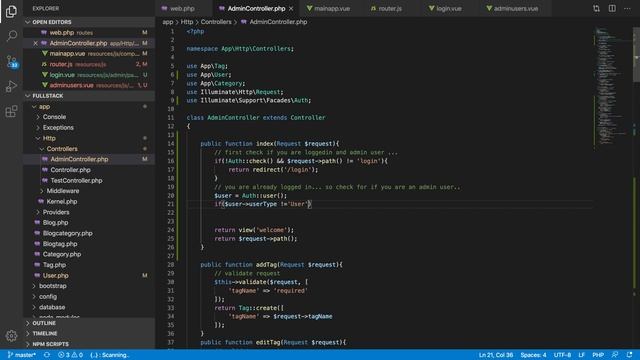The height and width of the screenshot is (360, 640).
Task: Open Kernel.php in file tree
Action: 89,202
